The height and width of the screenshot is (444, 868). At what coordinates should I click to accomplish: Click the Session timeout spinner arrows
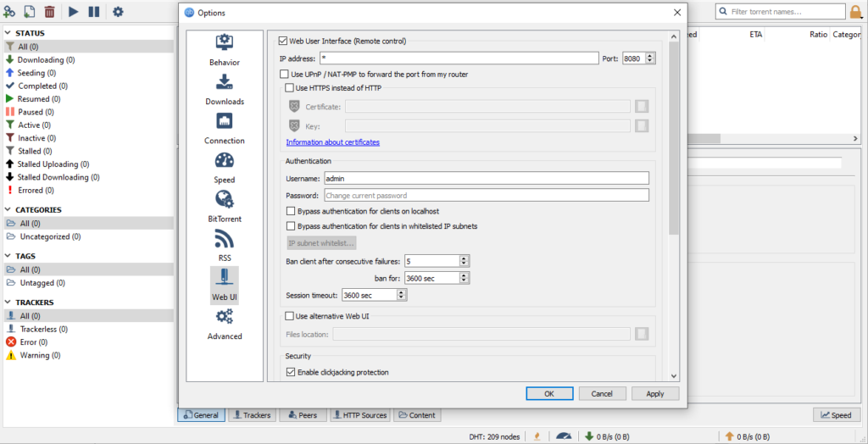click(402, 295)
